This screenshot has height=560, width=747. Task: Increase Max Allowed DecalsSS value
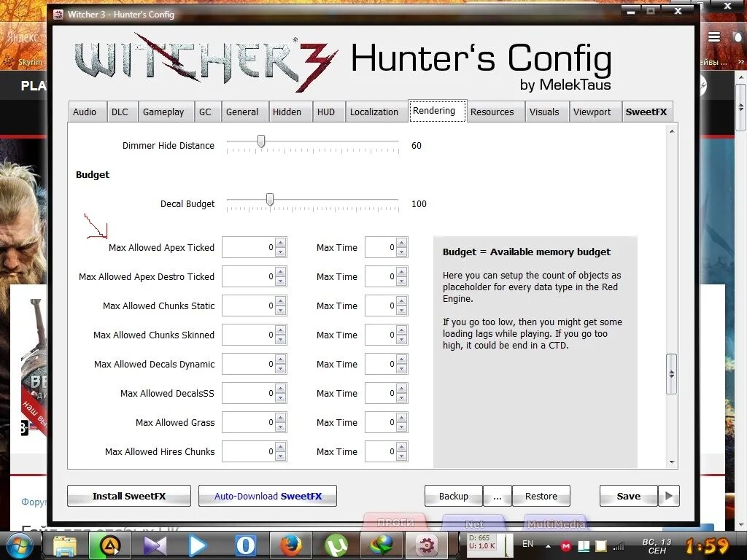pos(281,389)
